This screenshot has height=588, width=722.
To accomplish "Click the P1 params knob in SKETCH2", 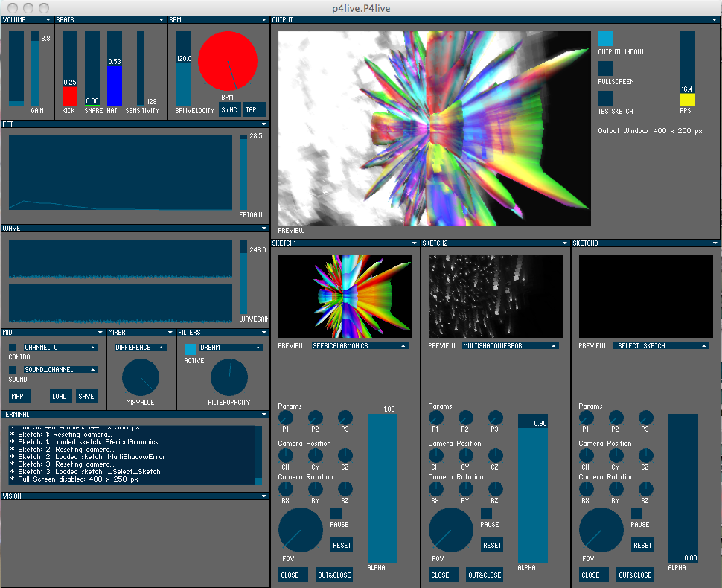I will (x=435, y=418).
